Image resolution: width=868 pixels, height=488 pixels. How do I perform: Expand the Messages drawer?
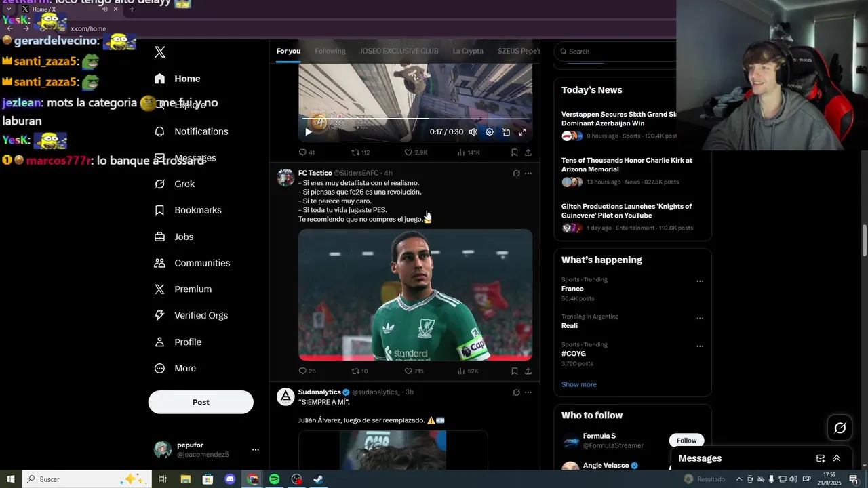(837, 458)
